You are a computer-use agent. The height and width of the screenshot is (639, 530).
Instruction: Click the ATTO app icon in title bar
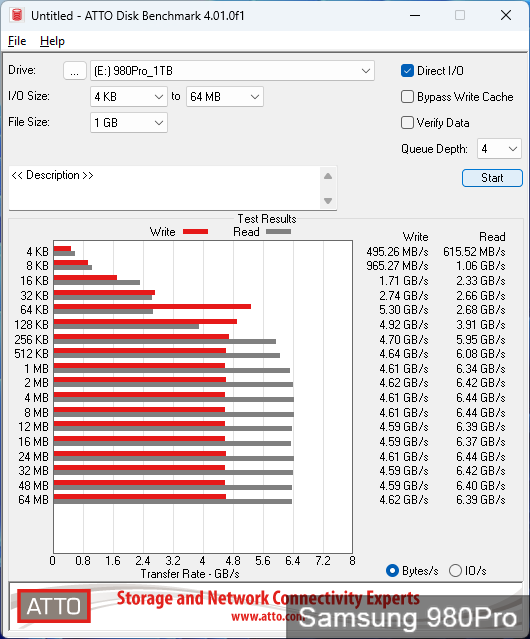(17, 15)
